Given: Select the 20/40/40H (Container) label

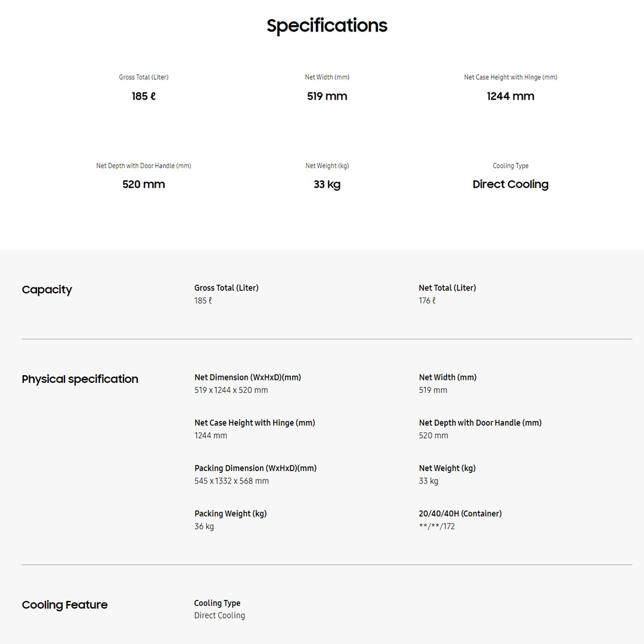Looking at the screenshot, I should 460,513.
